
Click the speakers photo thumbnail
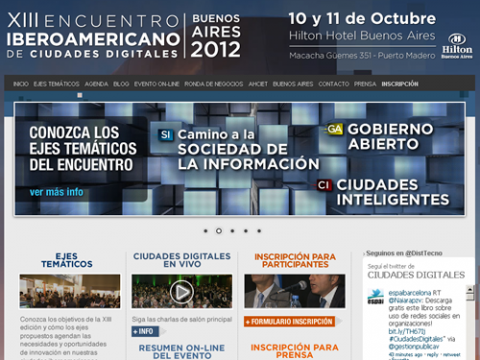pyautogui.click(x=295, y=291)
